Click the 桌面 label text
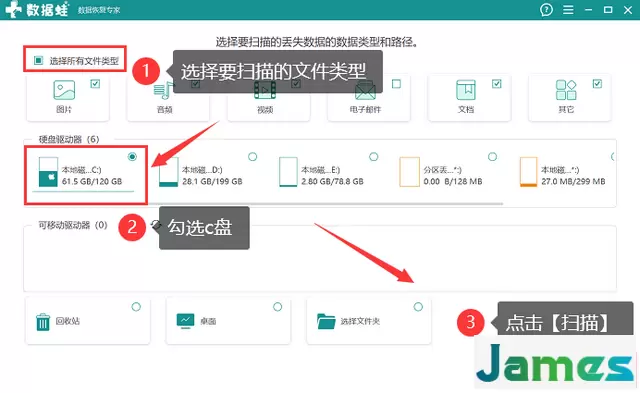 pos(208,321)
